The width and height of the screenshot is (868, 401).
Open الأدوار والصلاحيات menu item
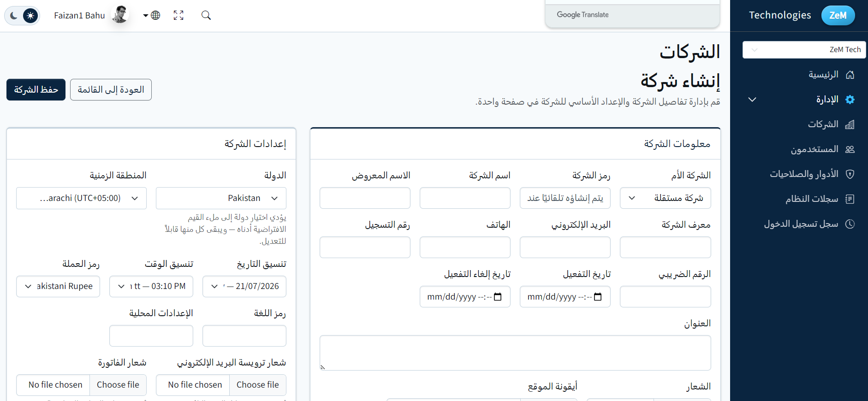pyautogui.click(x=804, y=174)
